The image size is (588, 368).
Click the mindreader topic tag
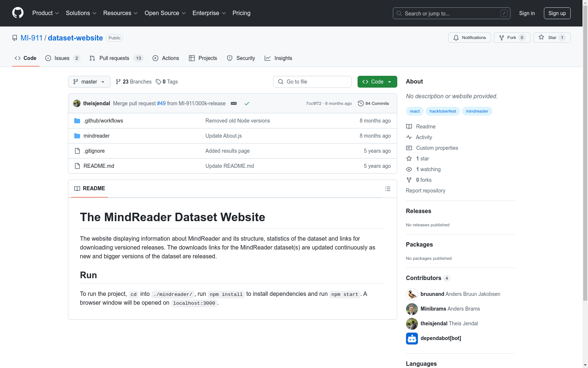(477, 111)
